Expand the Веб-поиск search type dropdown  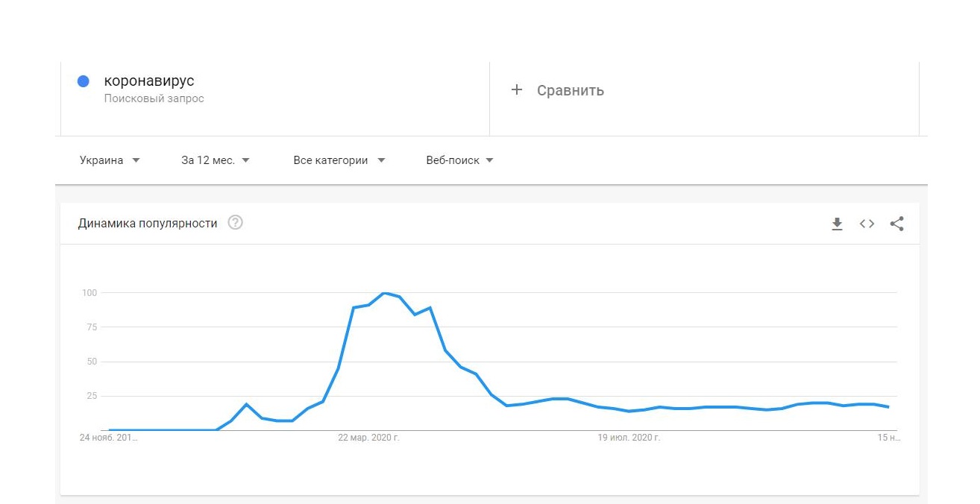pos(459,160)
